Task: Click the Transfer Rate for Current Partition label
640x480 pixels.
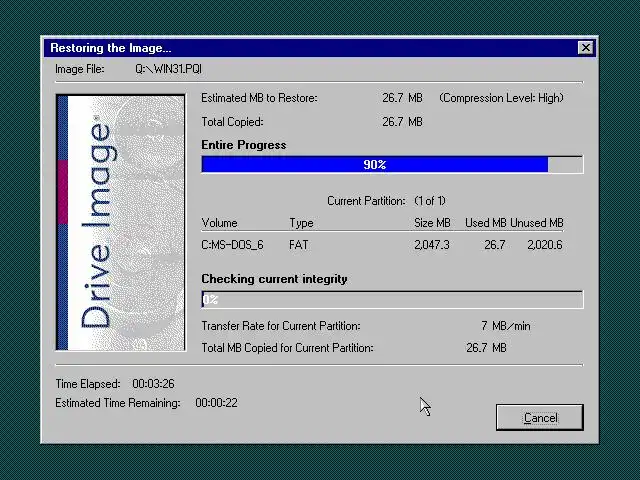Action: pos(281,326)
